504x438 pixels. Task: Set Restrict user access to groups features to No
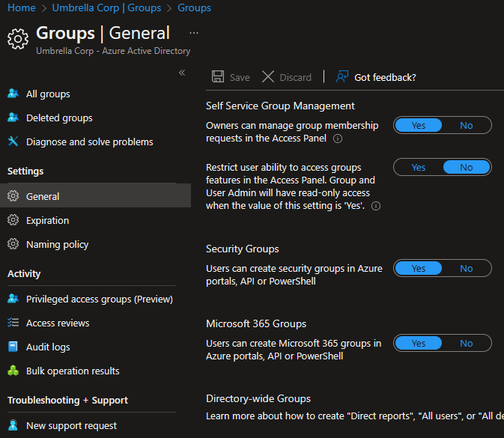tap(466, 167)
